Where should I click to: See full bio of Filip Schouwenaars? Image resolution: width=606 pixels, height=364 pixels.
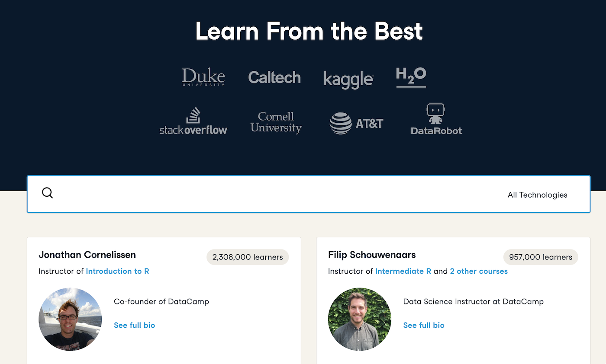(424, 326)
